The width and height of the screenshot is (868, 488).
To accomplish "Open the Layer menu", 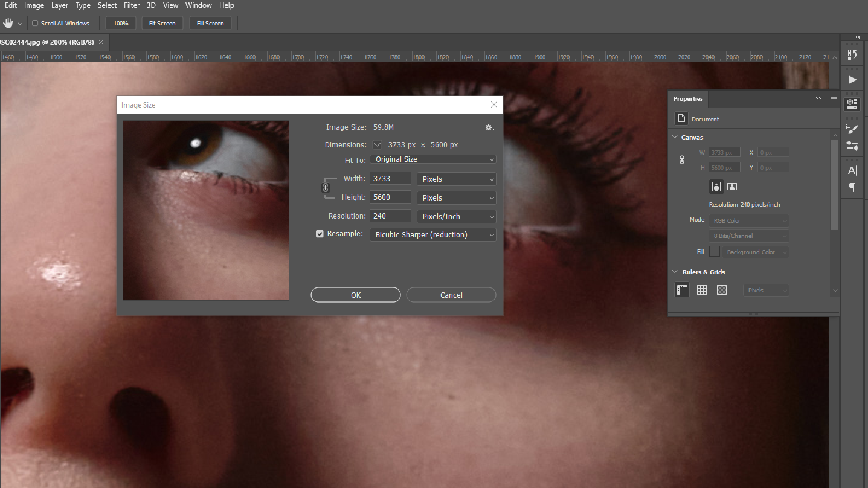I will [60, 5].
